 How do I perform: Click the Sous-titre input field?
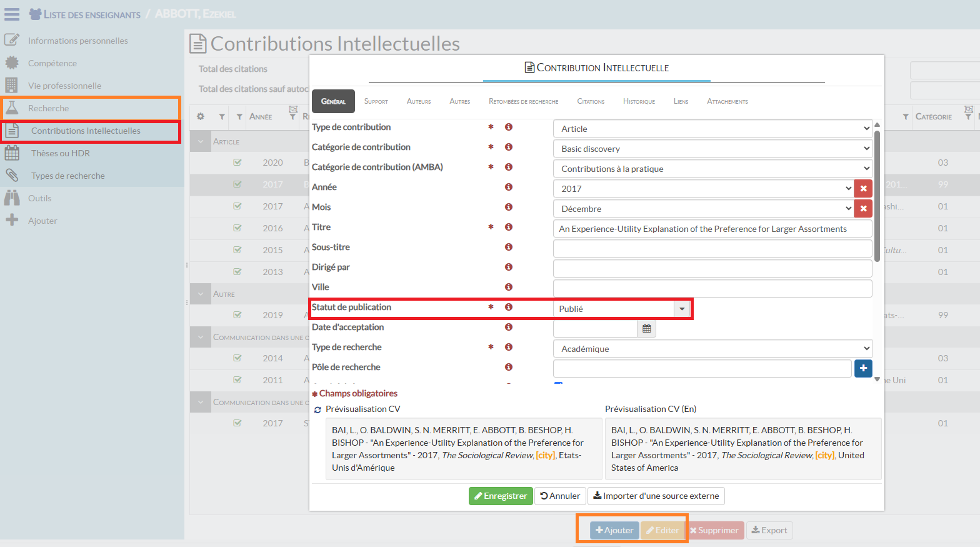[x=712, y=249]
